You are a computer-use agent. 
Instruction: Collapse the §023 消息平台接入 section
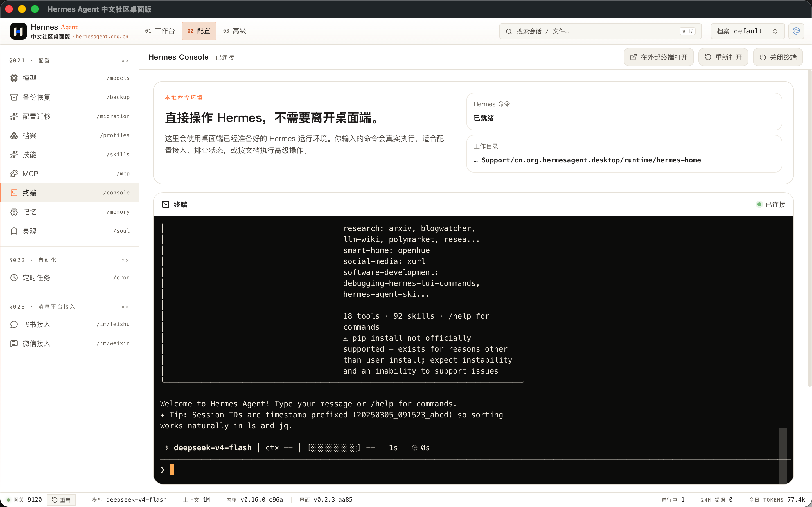click(x=125, y=307)
